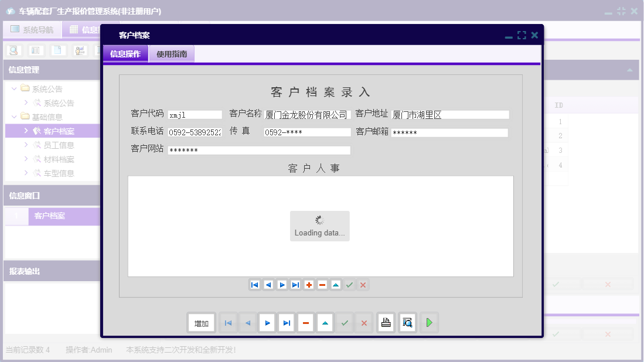The height and width of the screenshot is (362, 644).
Task: Run the green execute arrow icon
Action: tap(428, 322)
